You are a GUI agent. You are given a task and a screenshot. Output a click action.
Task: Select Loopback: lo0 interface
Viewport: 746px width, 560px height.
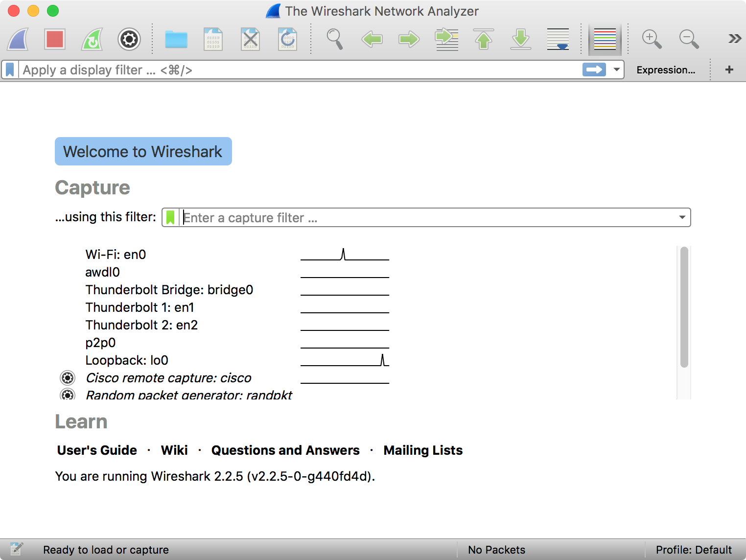click(127, 360)
